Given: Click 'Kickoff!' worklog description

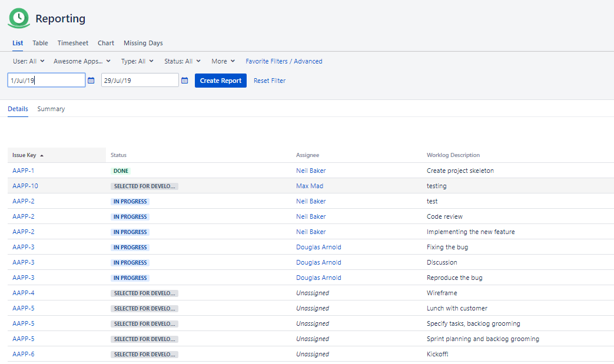Looking at the screenshot, I should [437, 354].
